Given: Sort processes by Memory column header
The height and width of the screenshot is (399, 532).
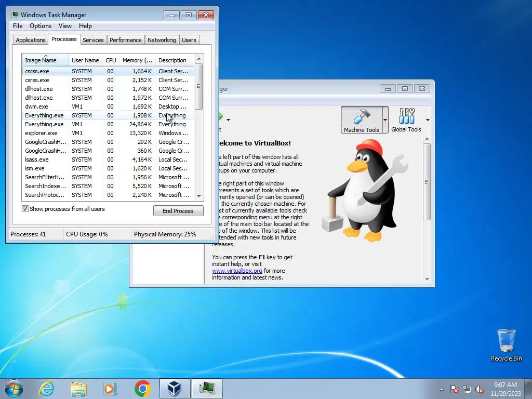Looking at the screenshot, I should [137, 60].
